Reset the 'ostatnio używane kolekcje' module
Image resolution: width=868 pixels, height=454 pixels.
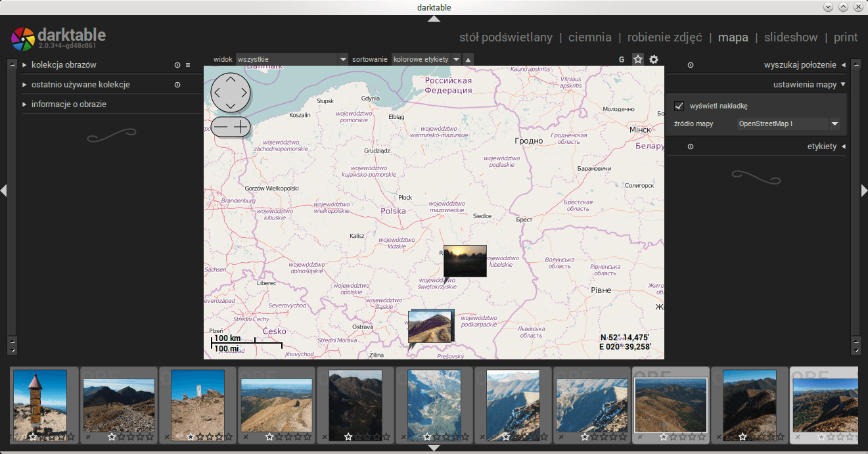click(x=177, y=85)
